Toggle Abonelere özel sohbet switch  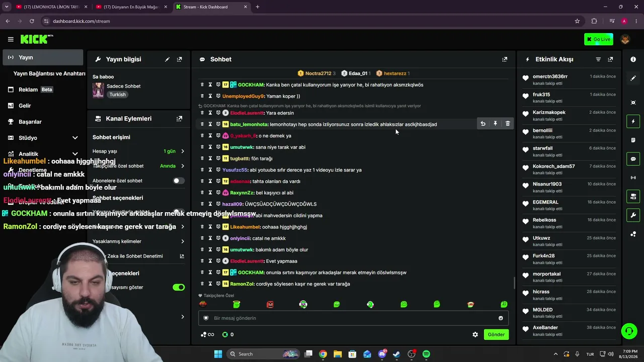coord(179,180)
